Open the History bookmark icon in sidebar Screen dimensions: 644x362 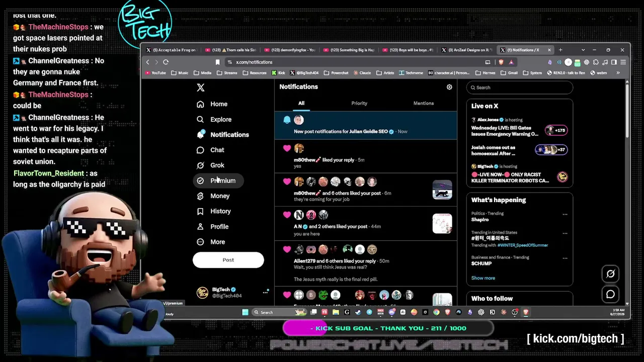200,211
